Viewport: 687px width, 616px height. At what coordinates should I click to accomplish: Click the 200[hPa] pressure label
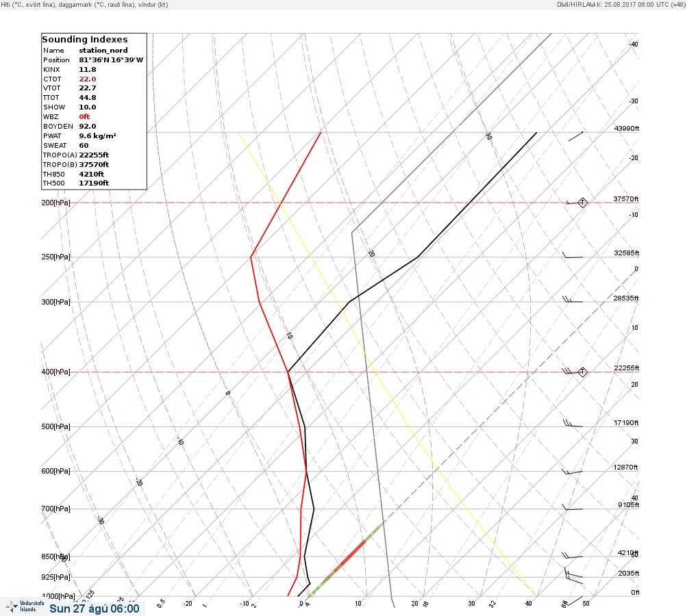[x=55, y=203]
